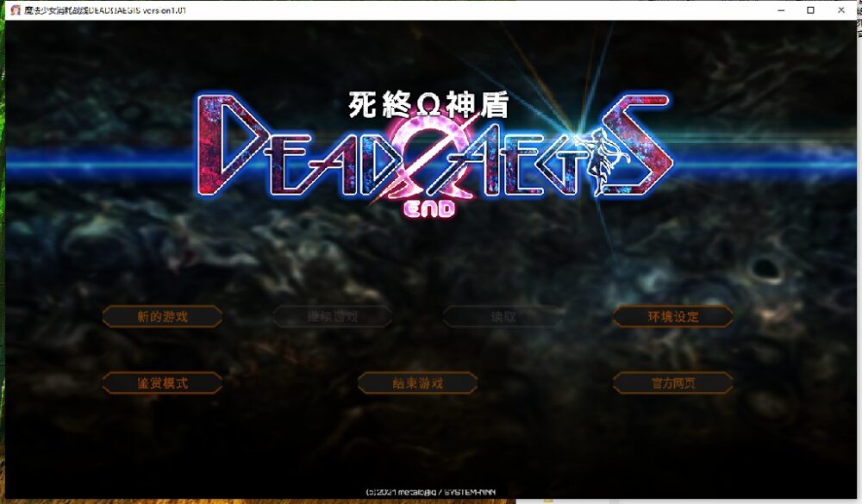Screen dimensions: 862x504
Task: Open 环境设定 settings
Action: (673, 316)
